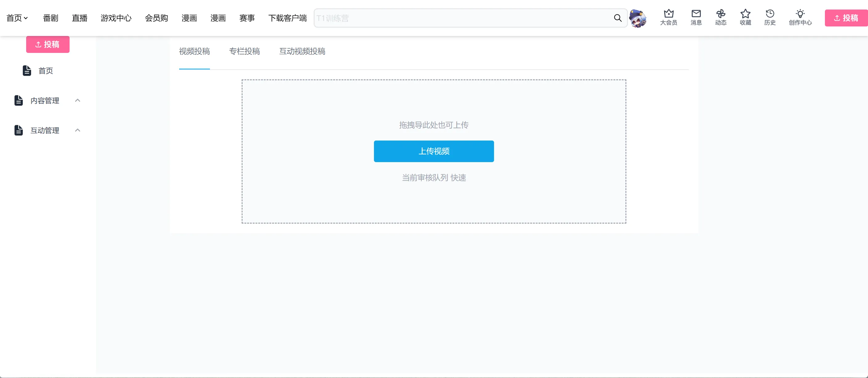The height and width of the screenshot is (378, 868).
Task: Click the pink 投稿 button in the sidebar
Action: (48, 44)
